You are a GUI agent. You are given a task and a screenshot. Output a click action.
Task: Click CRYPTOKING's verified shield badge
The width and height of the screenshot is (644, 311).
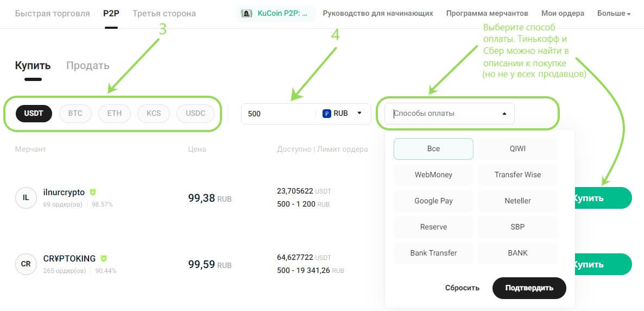pos(104,258)
